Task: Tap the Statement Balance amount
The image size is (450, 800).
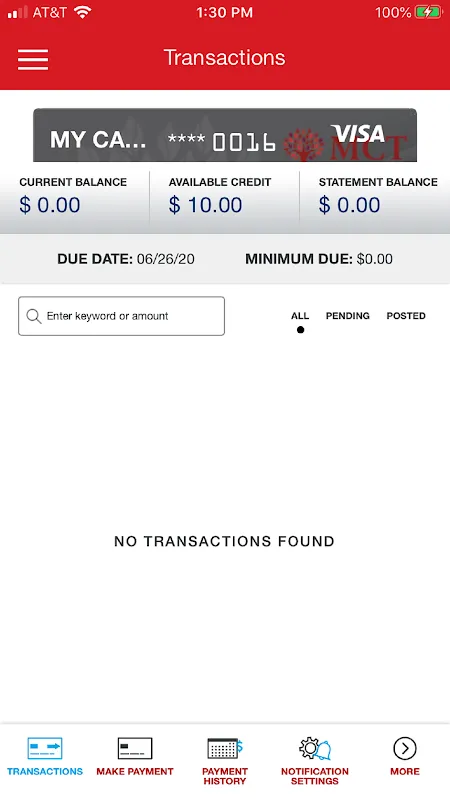Action: [349, 205]
